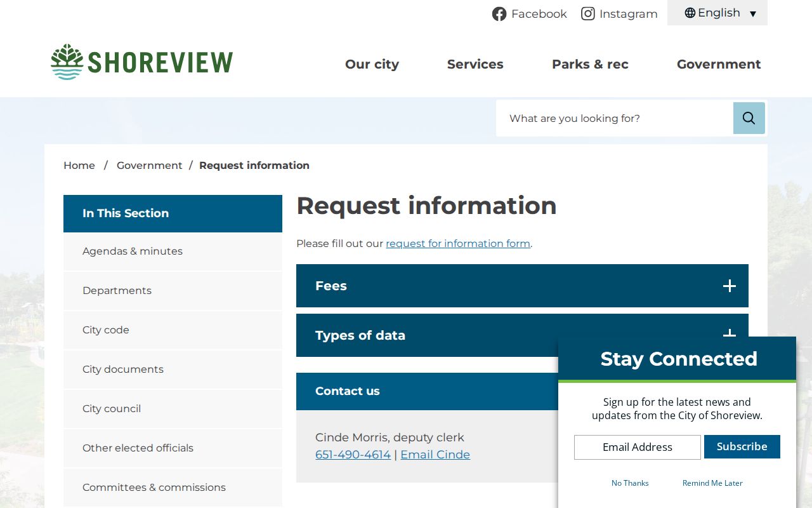
Task: Open City code in sidebar
Action: (x=173, y=330)
